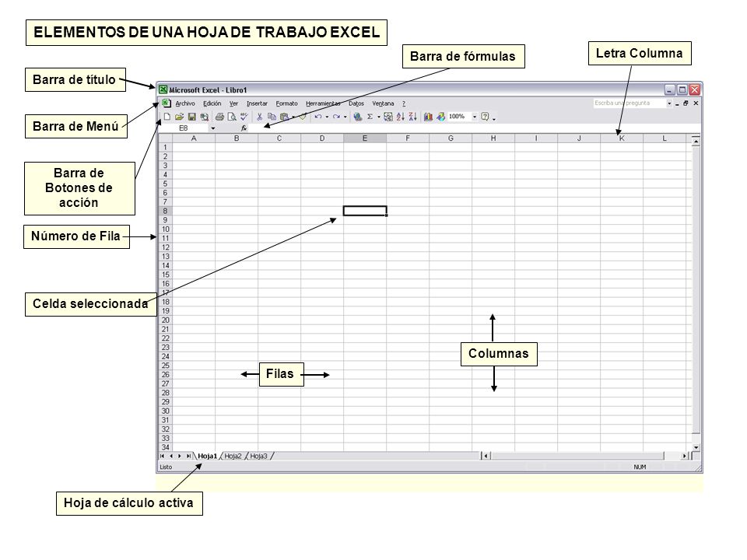Click the Paste clipboard icon

(x=285, y=117)
